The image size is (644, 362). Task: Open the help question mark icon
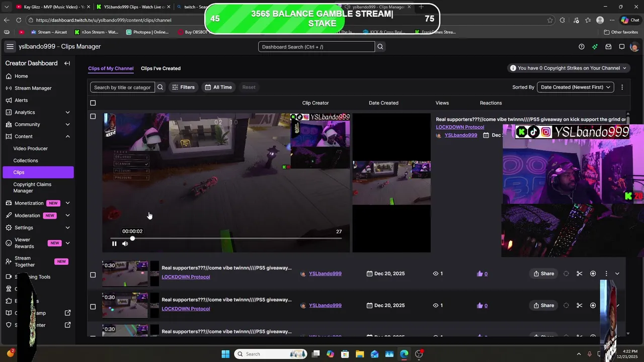click(x=582, y=47)
